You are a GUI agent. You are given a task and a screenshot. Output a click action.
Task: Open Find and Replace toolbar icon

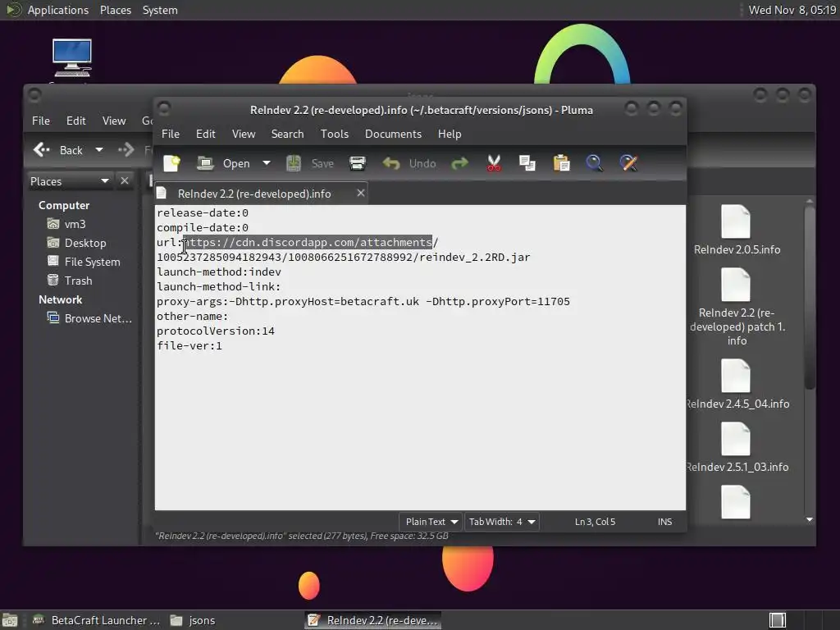click(628, 163)
